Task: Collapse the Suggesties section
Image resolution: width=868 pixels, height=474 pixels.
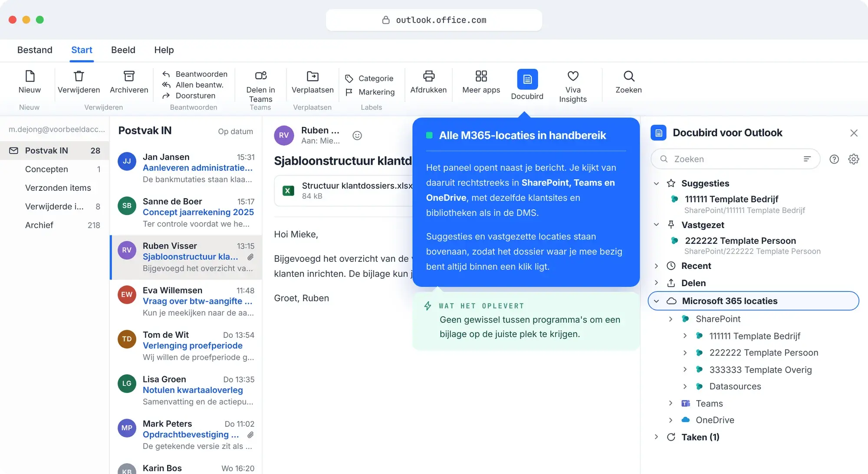Action: tap(657, 183)
